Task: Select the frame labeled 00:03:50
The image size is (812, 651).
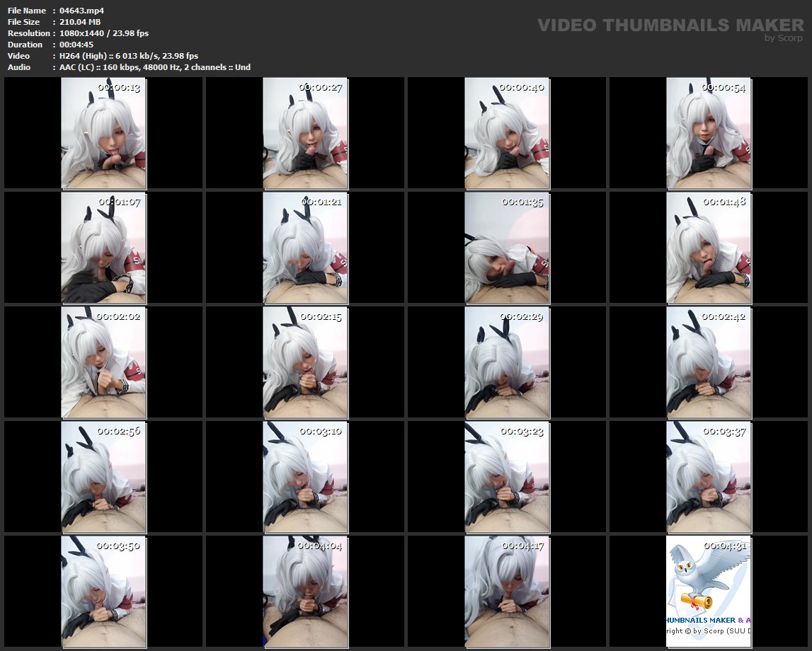Action: 103,592
